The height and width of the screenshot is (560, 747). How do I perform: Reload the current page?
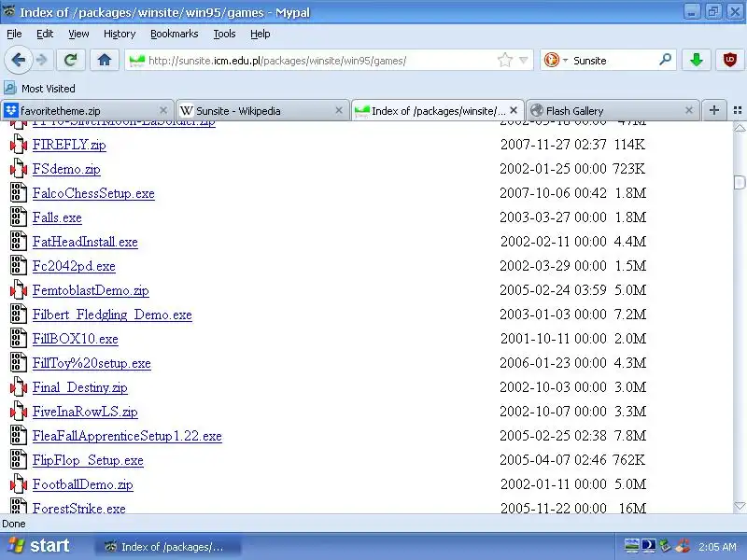pos(71,60)
